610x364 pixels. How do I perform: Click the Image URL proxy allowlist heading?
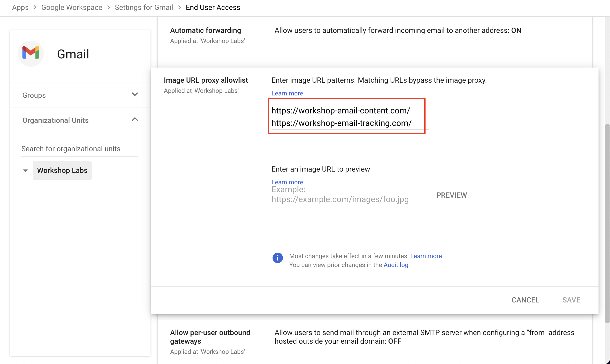point(206,80)
